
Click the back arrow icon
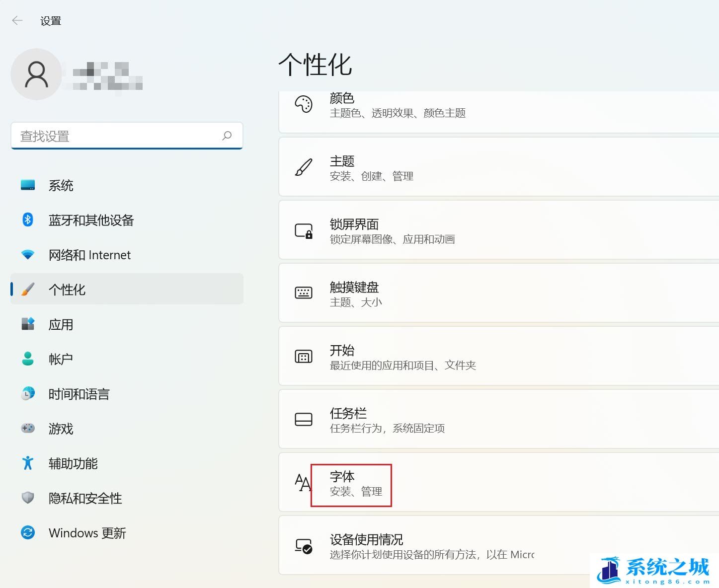tap(17, 20)
